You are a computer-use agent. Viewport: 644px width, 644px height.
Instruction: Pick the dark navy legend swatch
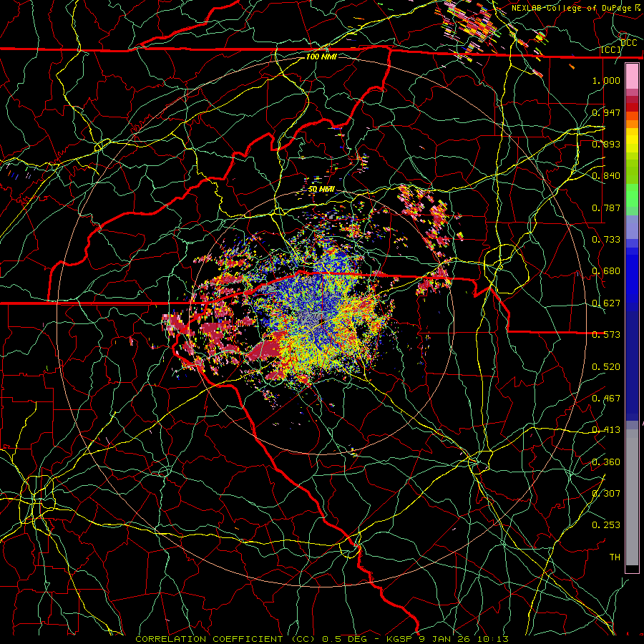coord(632,366)
